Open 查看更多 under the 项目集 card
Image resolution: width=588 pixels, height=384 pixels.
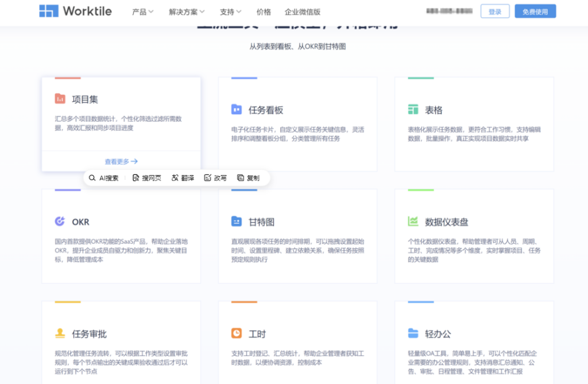[120, 161]
